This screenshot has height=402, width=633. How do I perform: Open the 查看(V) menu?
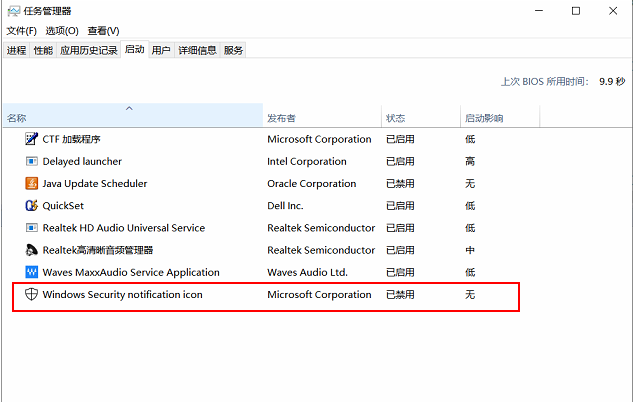[103, 31]
